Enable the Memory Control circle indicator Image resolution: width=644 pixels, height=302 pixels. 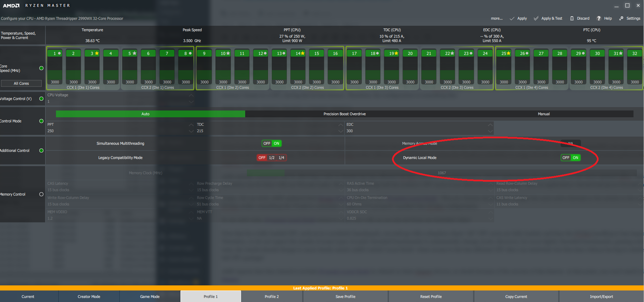41,194
